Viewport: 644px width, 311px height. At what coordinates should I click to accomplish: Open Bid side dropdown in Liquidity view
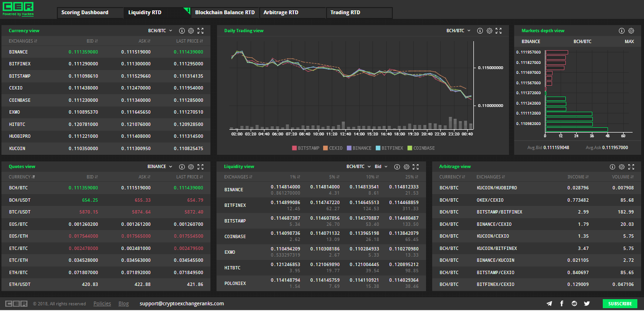click(x=381, y=167)
